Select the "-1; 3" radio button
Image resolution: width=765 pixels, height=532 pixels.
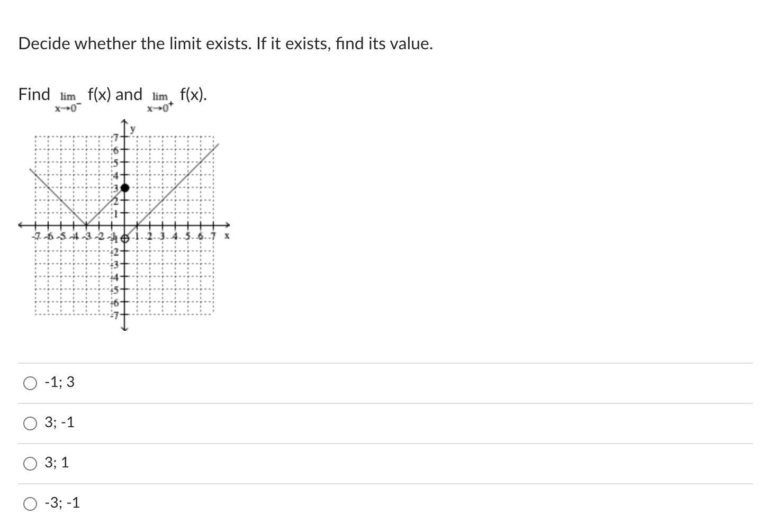pyautogui.click(x=30, y=382)
